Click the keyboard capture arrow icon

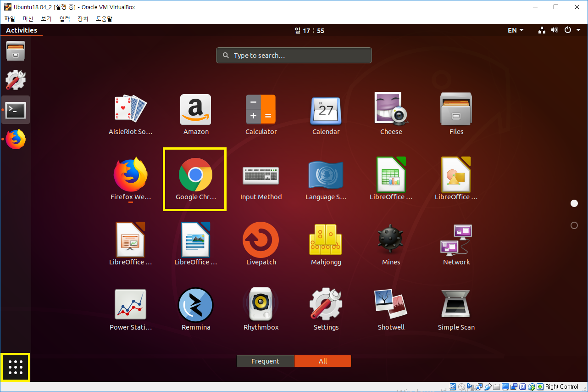[540, 387]
